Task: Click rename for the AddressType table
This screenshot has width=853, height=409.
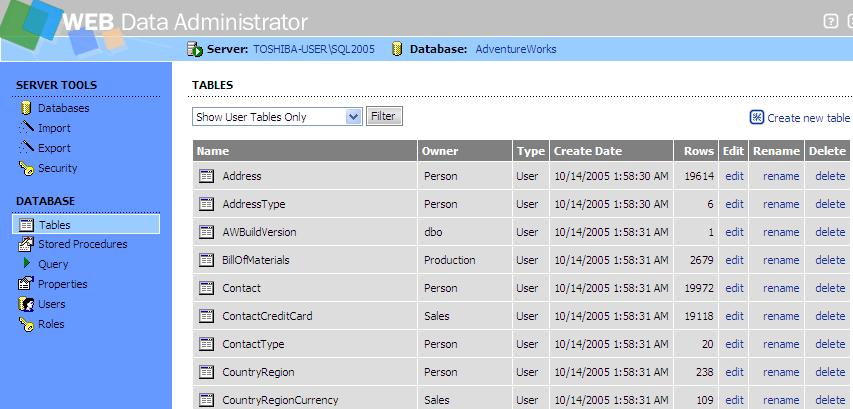Action: pyautogui.click(x=781, y=204)
